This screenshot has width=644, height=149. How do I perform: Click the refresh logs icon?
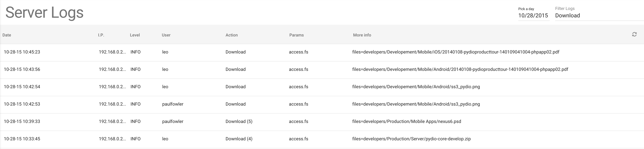634,34
